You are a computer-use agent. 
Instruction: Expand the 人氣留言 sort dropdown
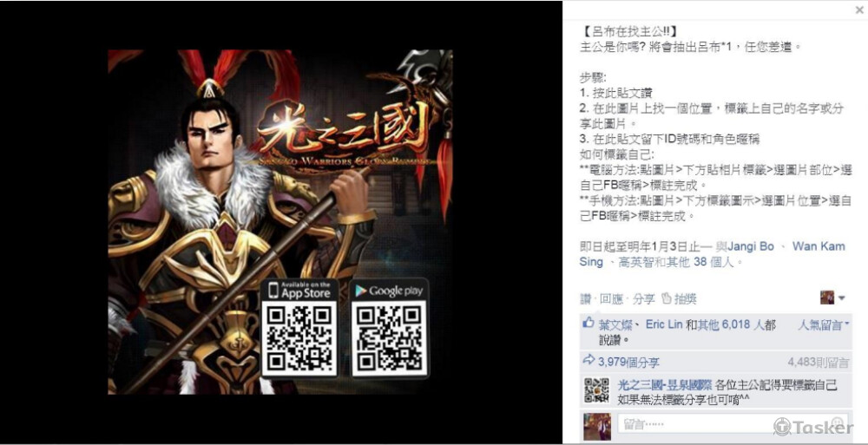823,325
